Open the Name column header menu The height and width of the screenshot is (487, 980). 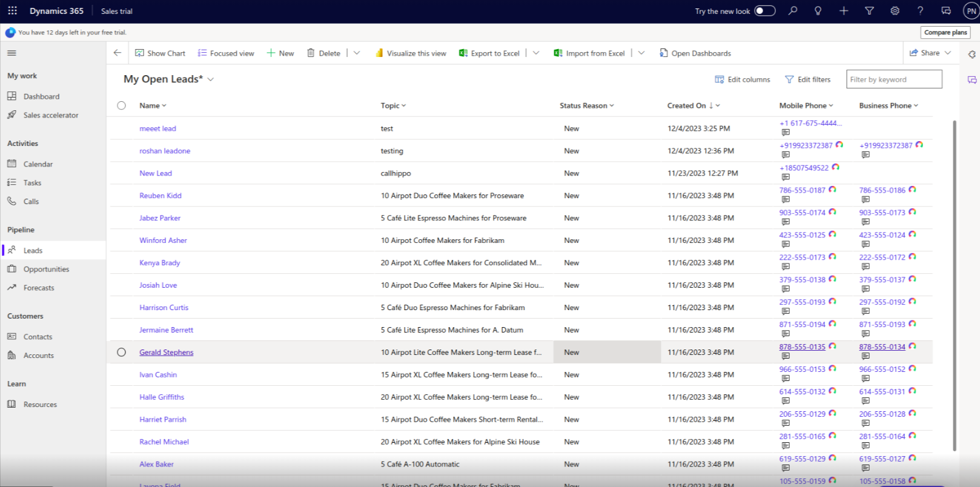[x=153, y=105]
